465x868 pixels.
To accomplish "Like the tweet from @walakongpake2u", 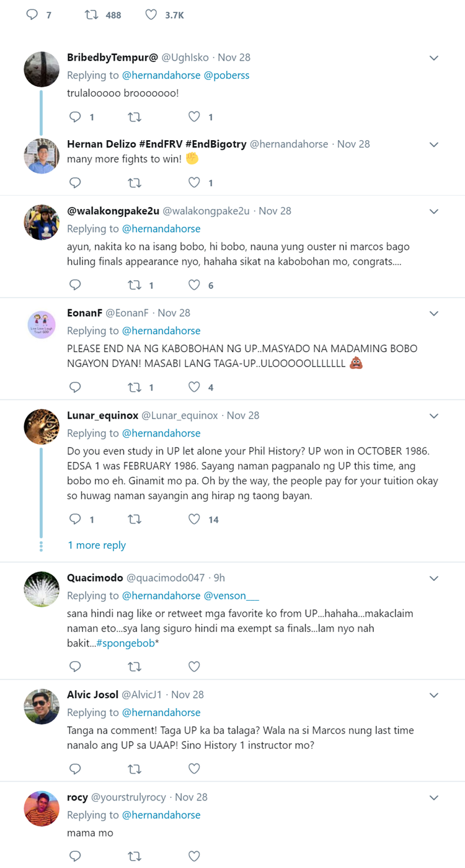I will point(194,285).
